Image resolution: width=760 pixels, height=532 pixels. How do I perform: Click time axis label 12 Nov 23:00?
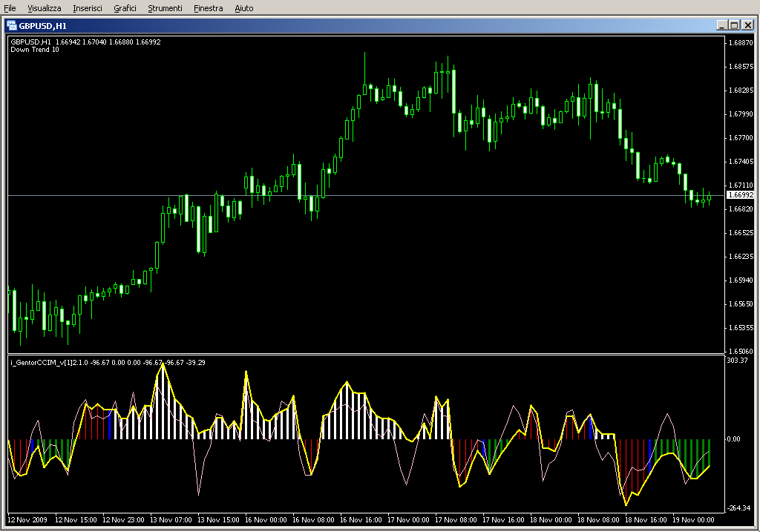pyautogui.click(x=123, y=520)
